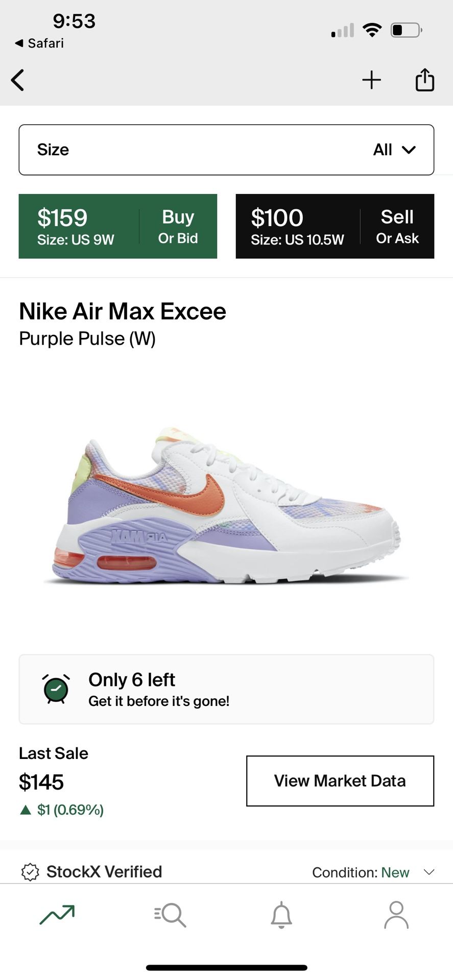This screenshot has height=980, width=453.
Task: Open the account profile icon
Action: 396,915
